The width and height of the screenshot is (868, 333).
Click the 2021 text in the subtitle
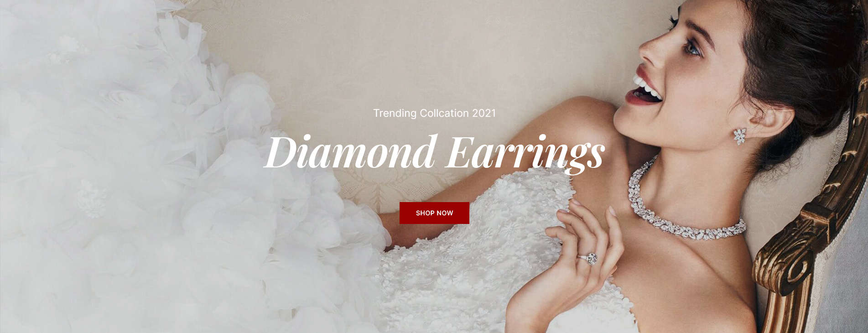click(484, 113)
